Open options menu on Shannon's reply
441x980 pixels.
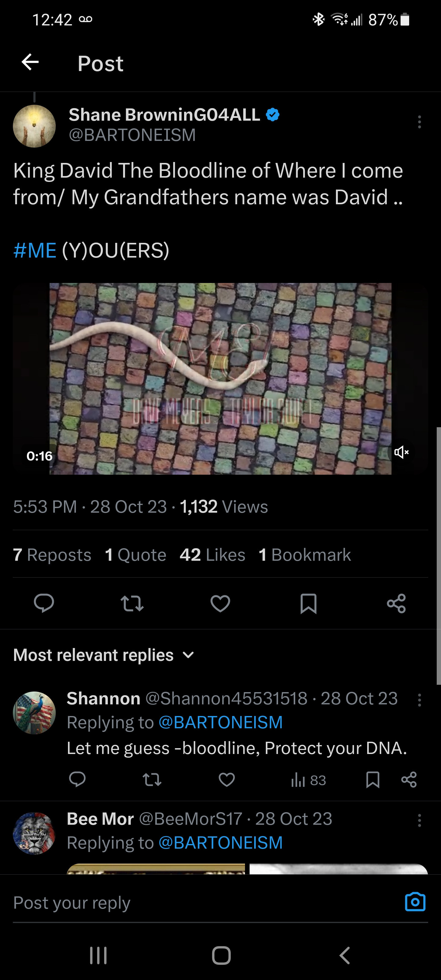coord(419,700)
